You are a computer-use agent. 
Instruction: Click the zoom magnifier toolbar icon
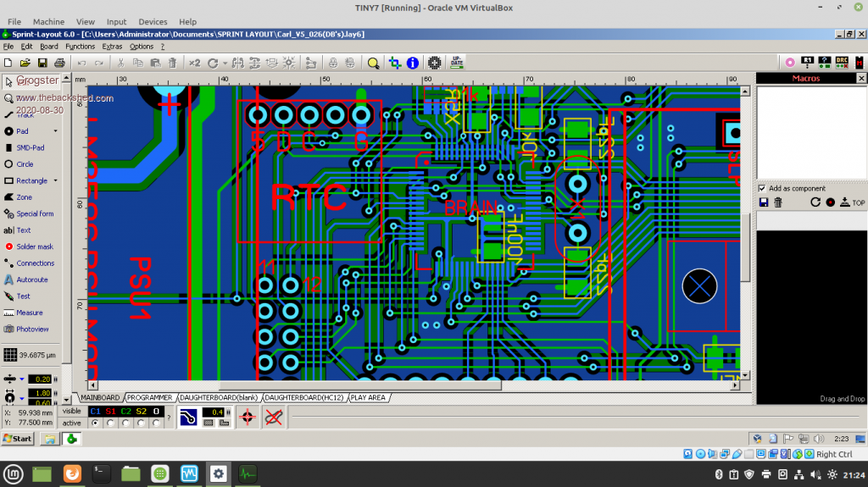pyautogui.click(x=373, y=63)
